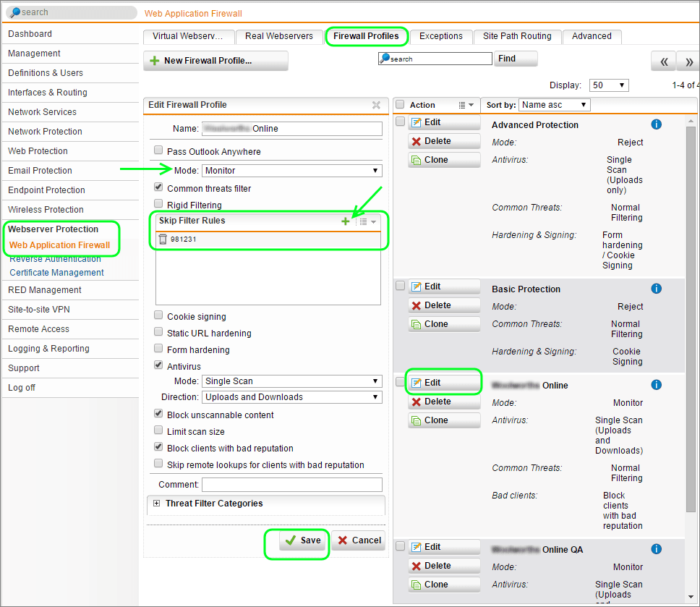Enable Form hardening
The image size is (700, 607).
pyautogui.click(x=158, y=349)
